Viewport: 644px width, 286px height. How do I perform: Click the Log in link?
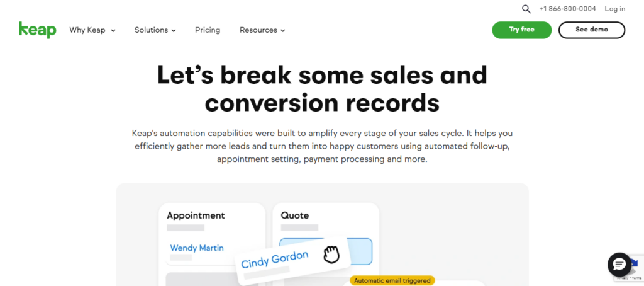pos(614,9)
